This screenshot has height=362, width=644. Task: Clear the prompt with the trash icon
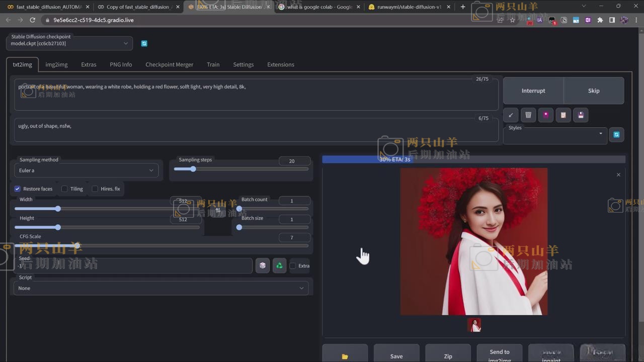528,115
